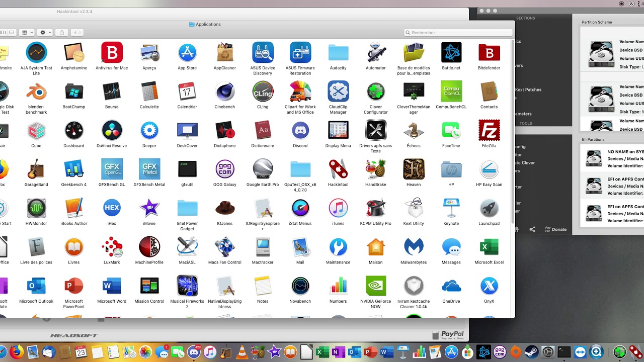This screenshot has width=644, height=362.
Task: Open Messages with badge in the Dock
Action: [162, 352]
